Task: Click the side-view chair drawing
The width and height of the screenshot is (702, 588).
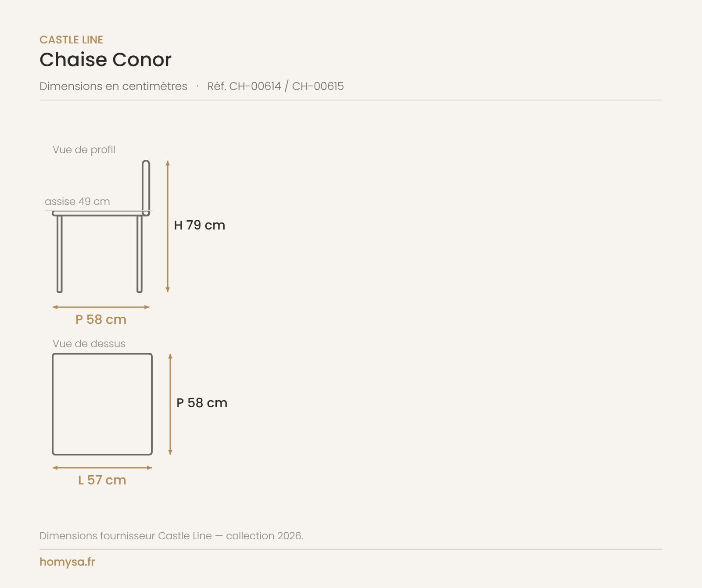Action: (101, 226)
